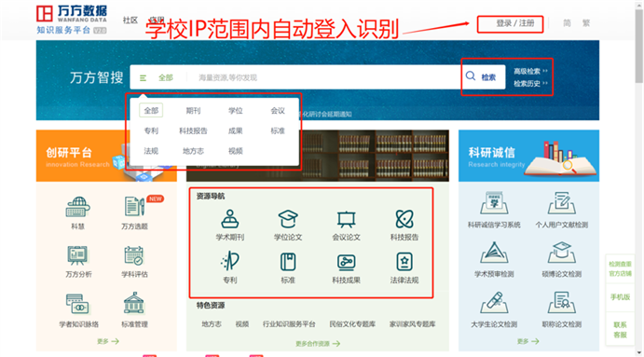Screen dimensions: 644x357
Task: Select 科技报告 in the category dropdown
Action: tap(193, 130)
